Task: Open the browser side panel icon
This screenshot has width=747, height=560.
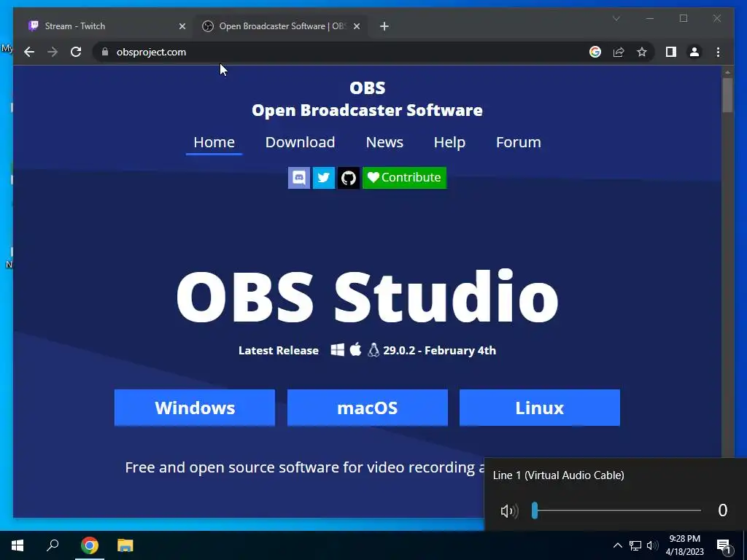Action: coord(671,52)
